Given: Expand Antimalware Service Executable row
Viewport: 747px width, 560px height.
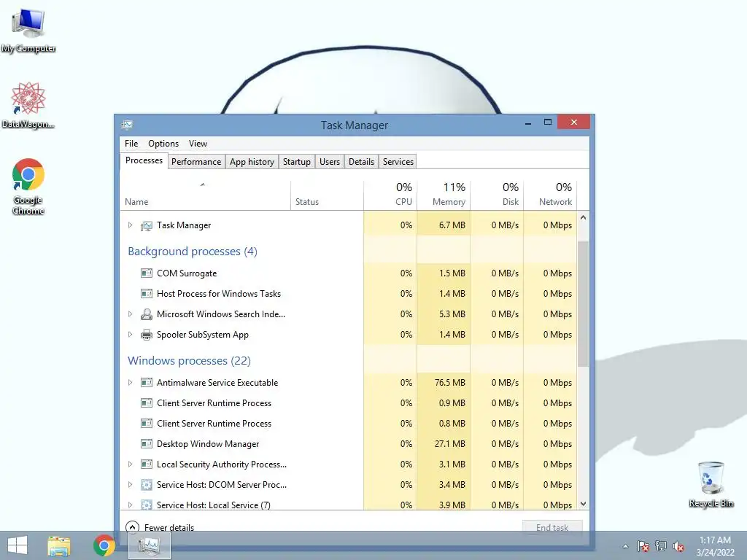Looking at the screenshot, I should [x=130, y=383].
